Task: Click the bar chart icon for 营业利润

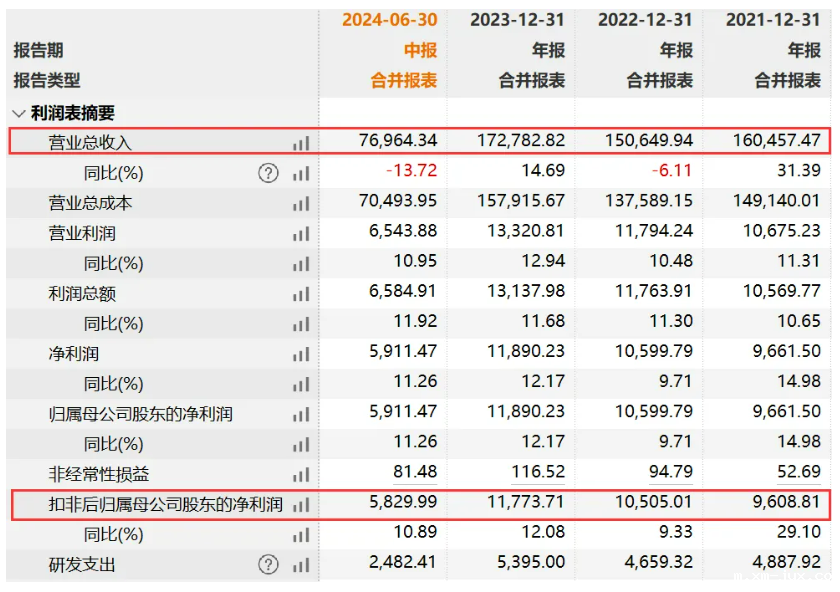Action: click(301, 234)
